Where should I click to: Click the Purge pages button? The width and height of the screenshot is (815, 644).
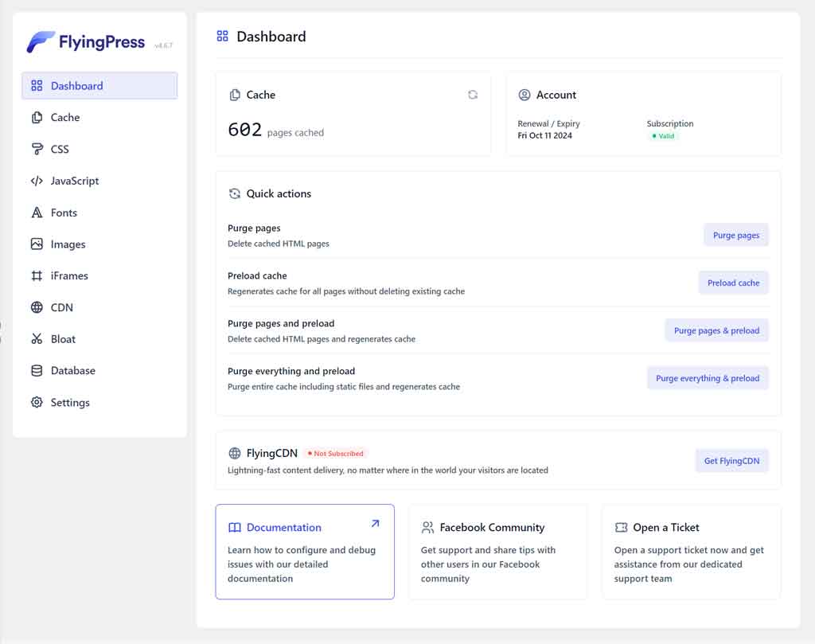click(735, 235)
